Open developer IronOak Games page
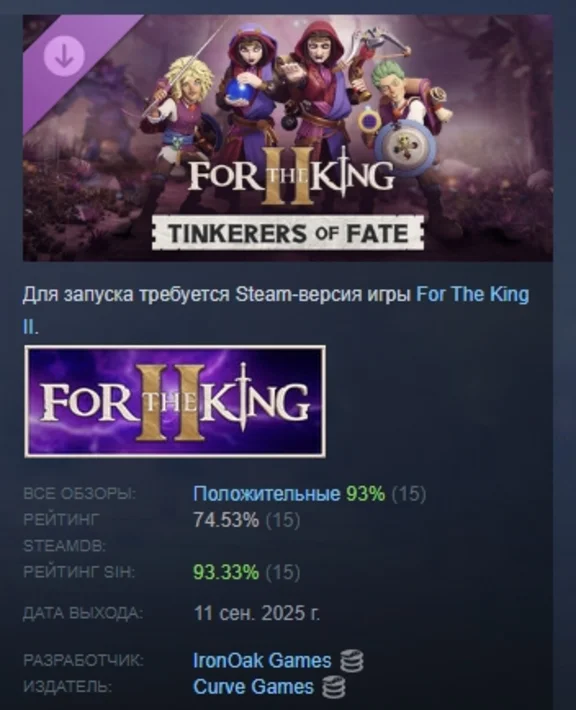This screenshot has height=710, width=576. coord(262,661)
